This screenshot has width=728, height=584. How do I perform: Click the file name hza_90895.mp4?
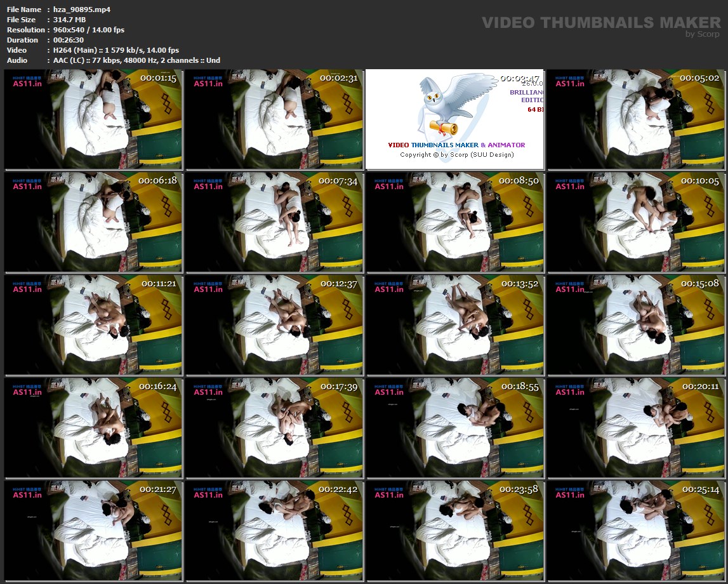pyautogui.click(x=82, y=10)
